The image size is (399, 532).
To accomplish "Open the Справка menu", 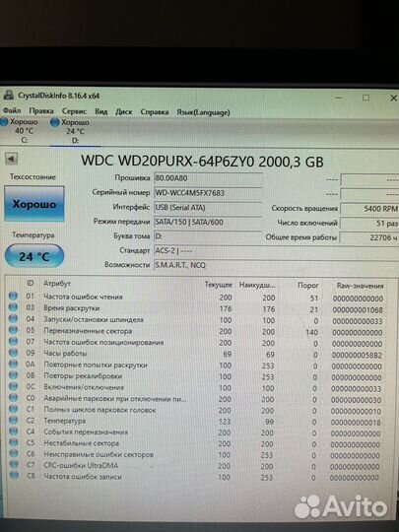I will pos(155,112).
